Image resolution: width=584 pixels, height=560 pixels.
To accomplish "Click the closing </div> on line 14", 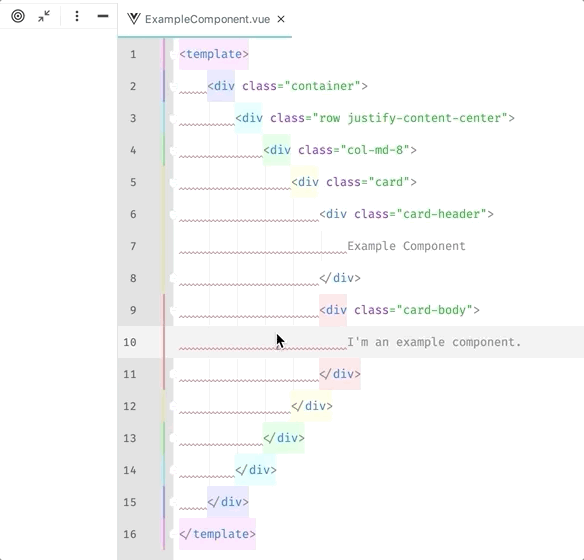I will point(256,470).
